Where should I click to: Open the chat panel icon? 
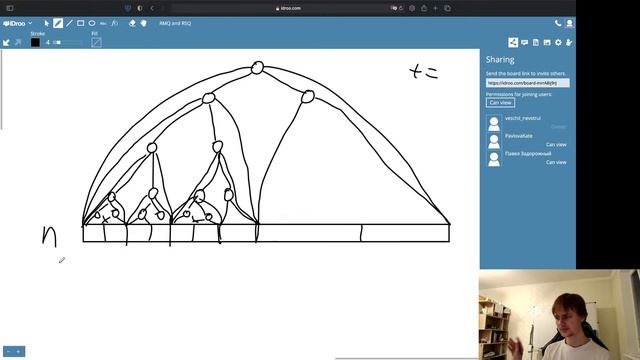tap(524, 42)
